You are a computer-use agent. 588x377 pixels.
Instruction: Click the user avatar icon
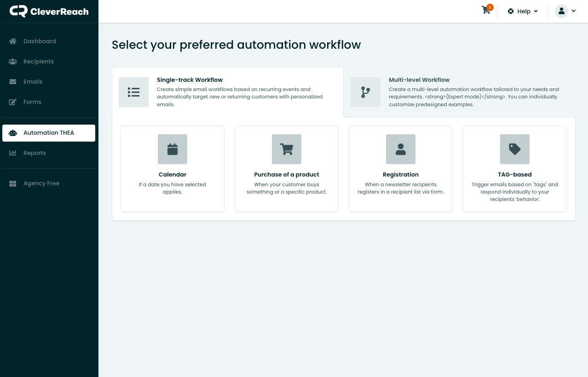[562, 11]
